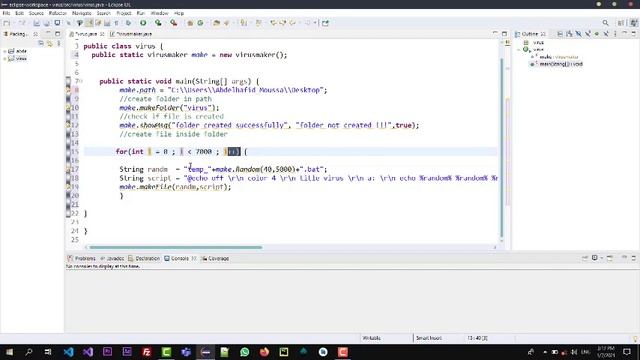This screenshot has width=640, height=360.
Task: Click the Windows Start button
Action: coord(9,351)
